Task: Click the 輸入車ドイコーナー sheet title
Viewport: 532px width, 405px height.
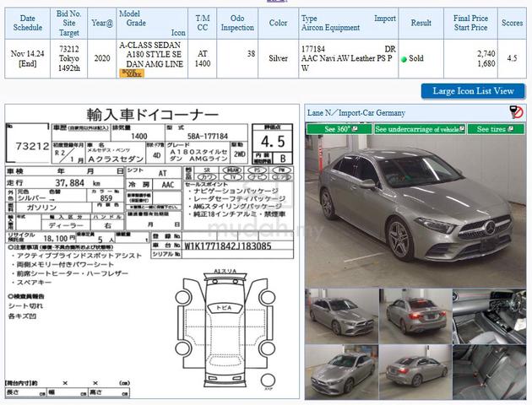Action: pyautogui.click(x=152, y=115)
